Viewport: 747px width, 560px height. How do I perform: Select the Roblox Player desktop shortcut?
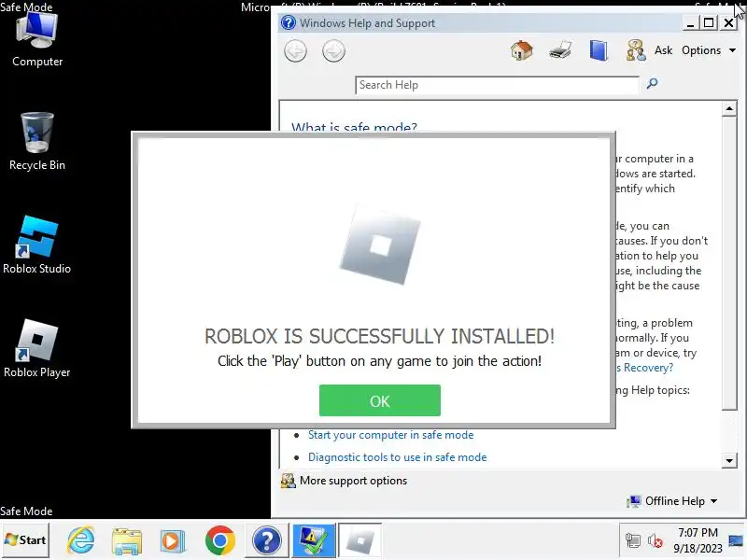(37, 348)
